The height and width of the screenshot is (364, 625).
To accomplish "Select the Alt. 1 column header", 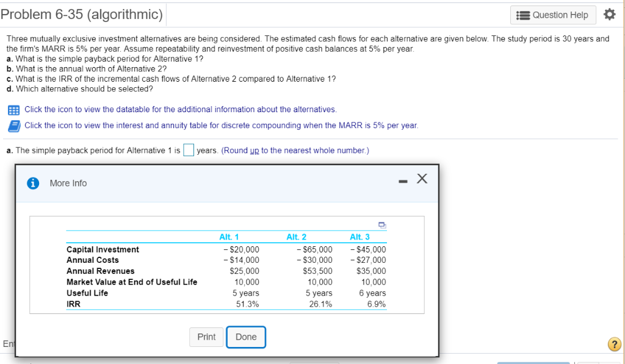I will (x=229, y=237).
